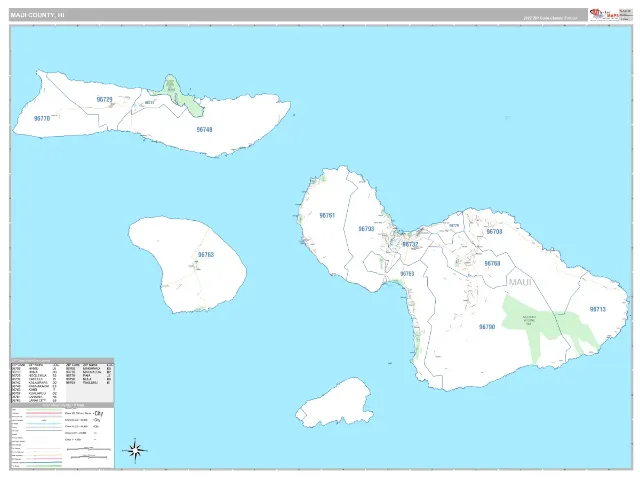Select ZIP code label 96713 in East Maui
This screenshot has height=480, width=640.
[x=598, y=309]
